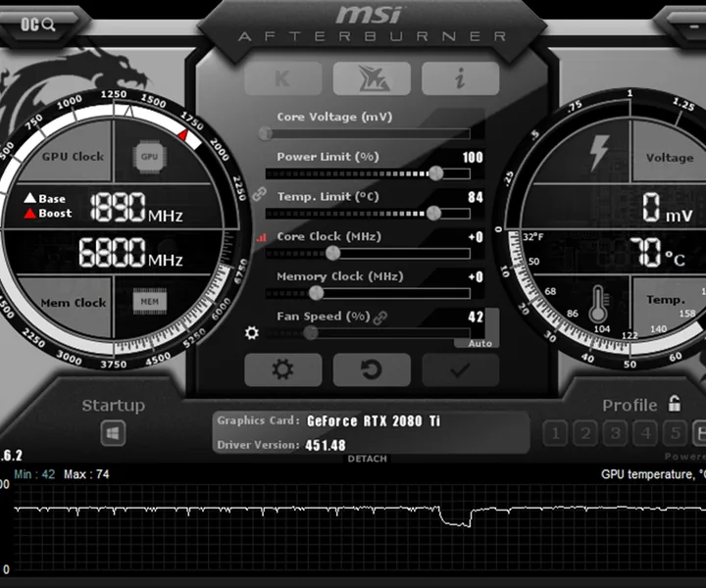Screen dimensions: 706x588
Task: Click the driver version 451.48 text
Action: coord(326,445)
